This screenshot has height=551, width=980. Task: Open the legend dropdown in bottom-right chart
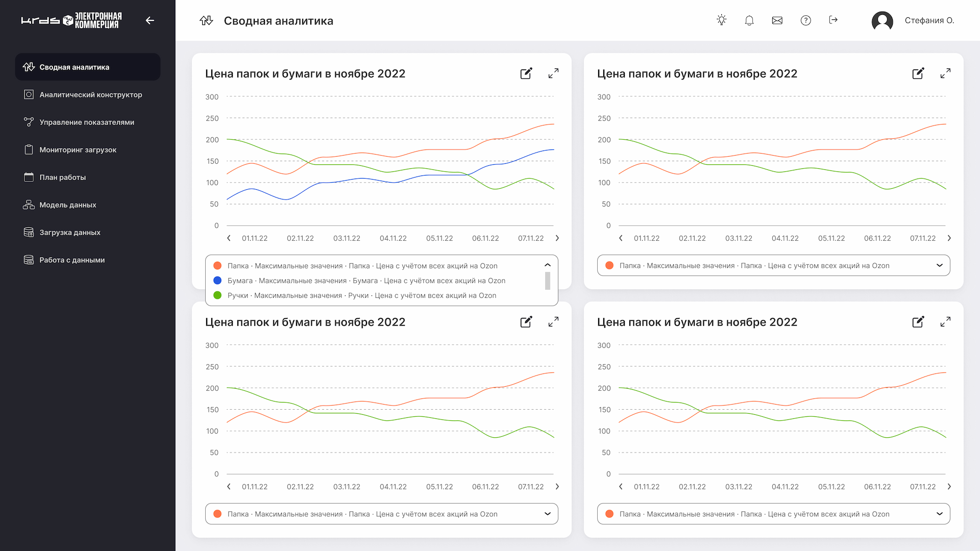[x=939, y=514]
